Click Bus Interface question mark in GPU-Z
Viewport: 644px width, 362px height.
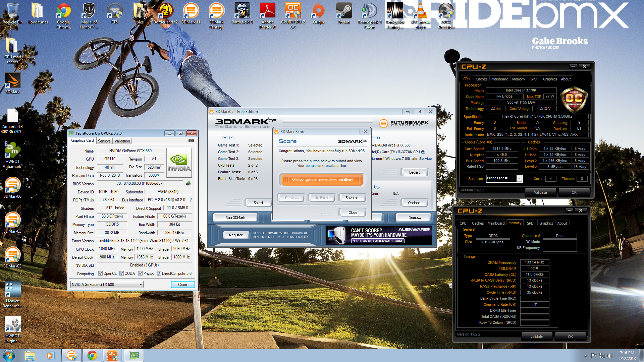(191, 200)
